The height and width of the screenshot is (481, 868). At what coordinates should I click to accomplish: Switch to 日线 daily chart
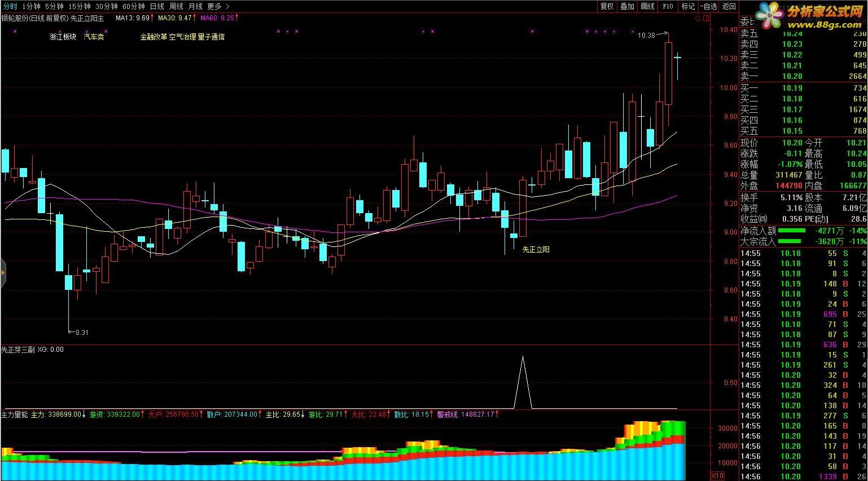pos(157,6)
